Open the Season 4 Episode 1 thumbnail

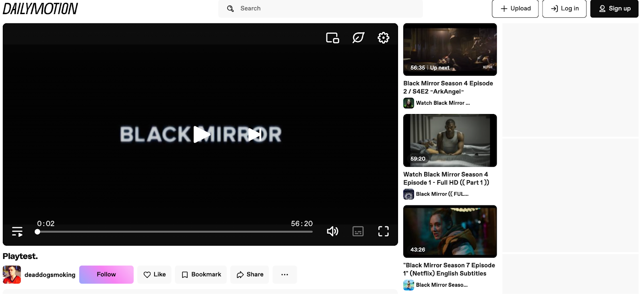click(450, 141)
